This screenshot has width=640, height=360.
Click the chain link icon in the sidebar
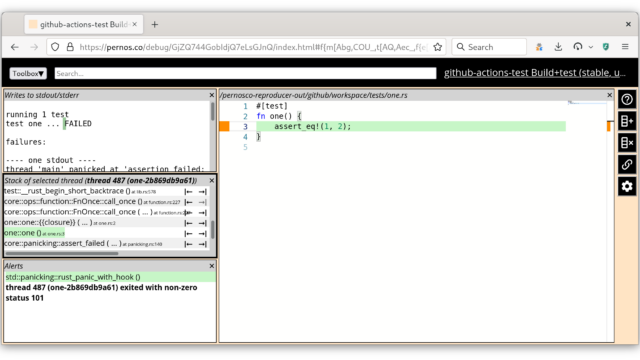627,165
